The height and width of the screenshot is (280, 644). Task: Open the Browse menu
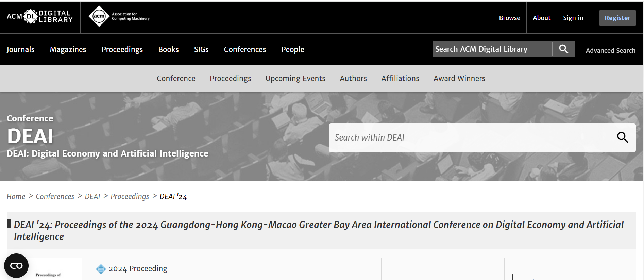(x=509, y=18)
